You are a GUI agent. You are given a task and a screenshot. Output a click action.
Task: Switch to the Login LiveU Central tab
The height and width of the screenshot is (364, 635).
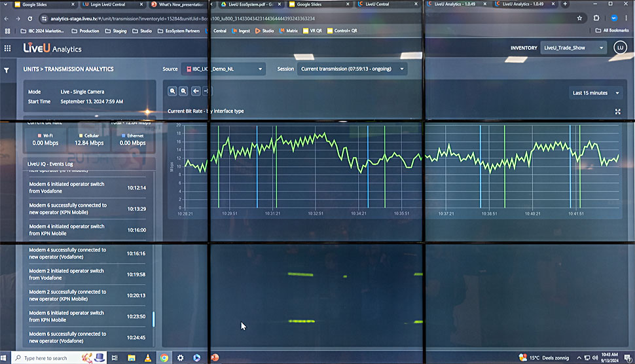112,5
